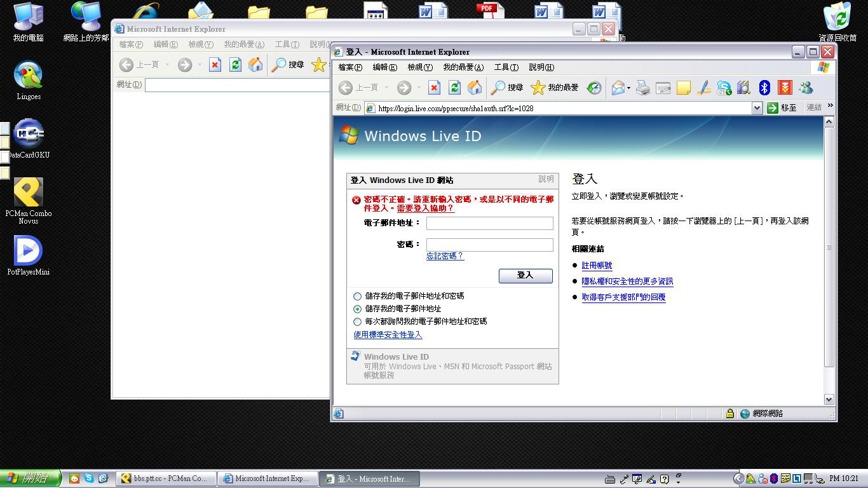Open the 我的最愛(A) menu in login window
868x488 pixels.
[x=463, y=67]
